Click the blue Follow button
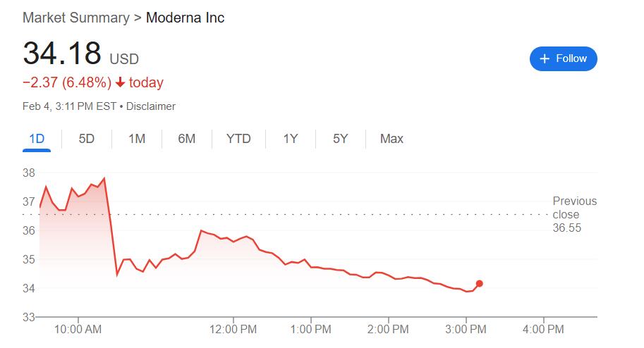The height and width of the screenshot is (348, 644). (x=563, y=58)
